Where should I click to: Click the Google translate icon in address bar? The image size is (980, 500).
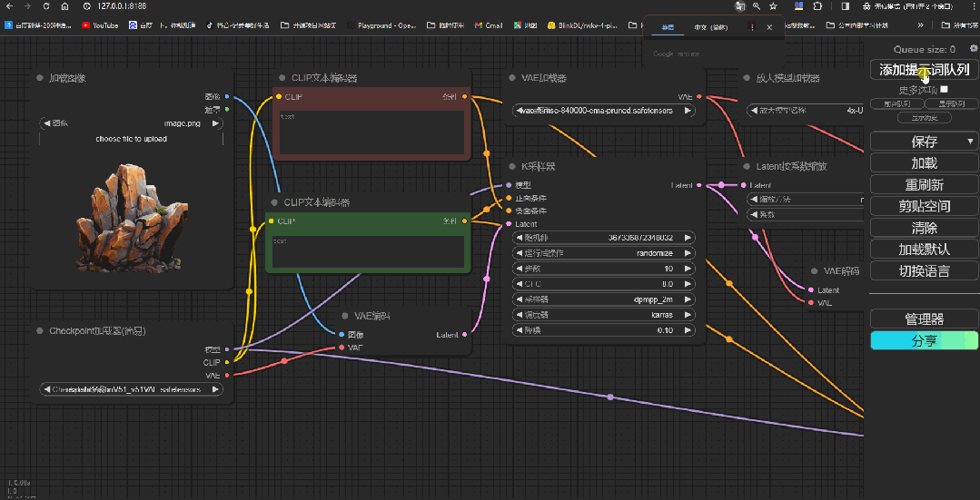pyautogui.click(x=740, y=6)
